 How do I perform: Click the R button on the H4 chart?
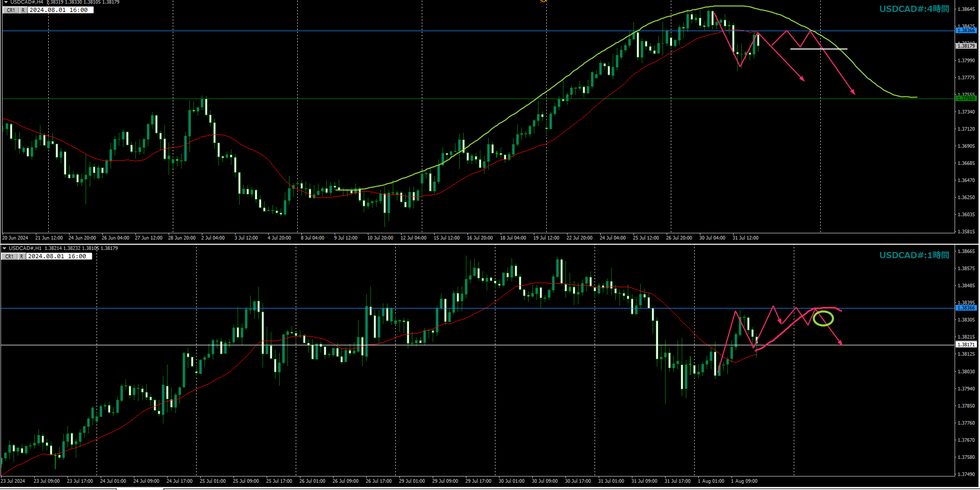pos(23,10)
